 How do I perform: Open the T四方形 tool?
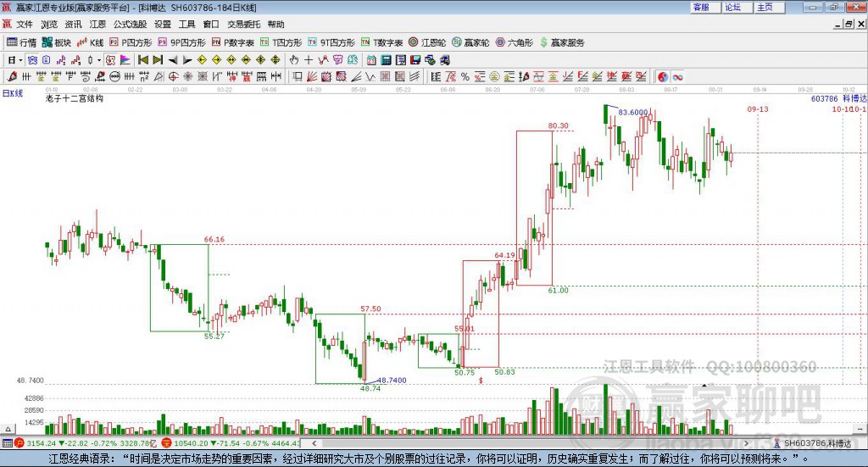click(x=281, y=42)
